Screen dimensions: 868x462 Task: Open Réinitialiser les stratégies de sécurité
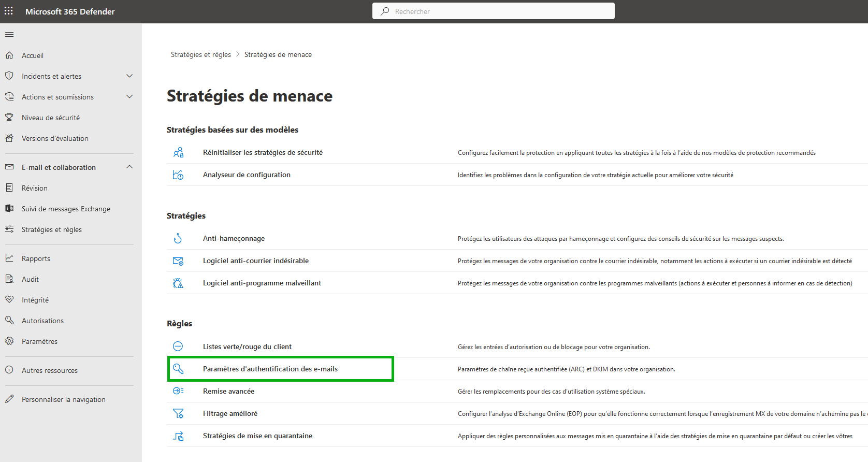[263, 152]
